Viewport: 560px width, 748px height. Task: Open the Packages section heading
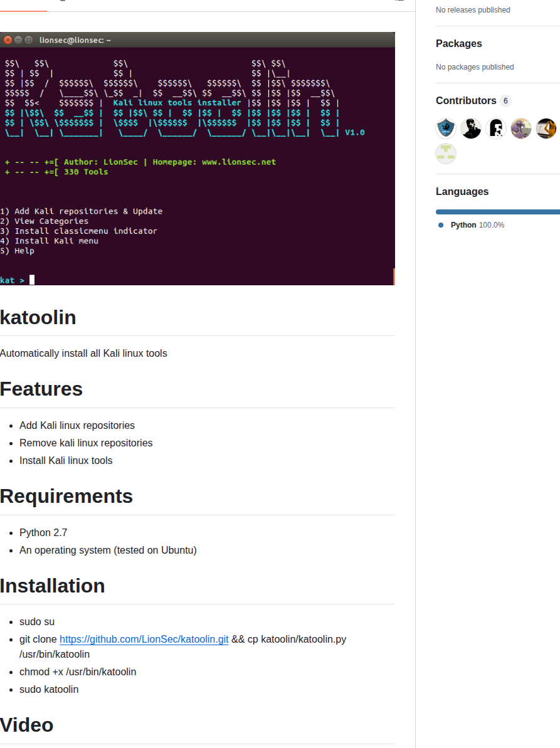(x=459, y=43)
